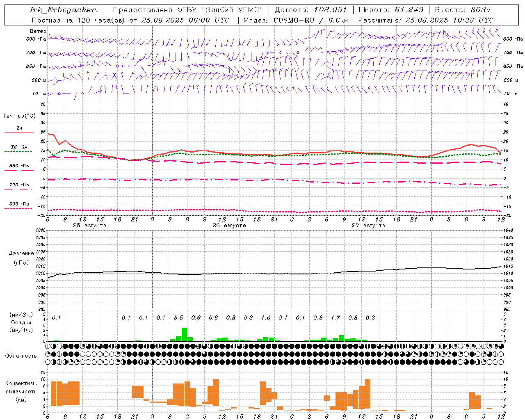The image size is (525, 420).
Task: Click the 0.3 precipitation value
Action: [x=248, y=318]
